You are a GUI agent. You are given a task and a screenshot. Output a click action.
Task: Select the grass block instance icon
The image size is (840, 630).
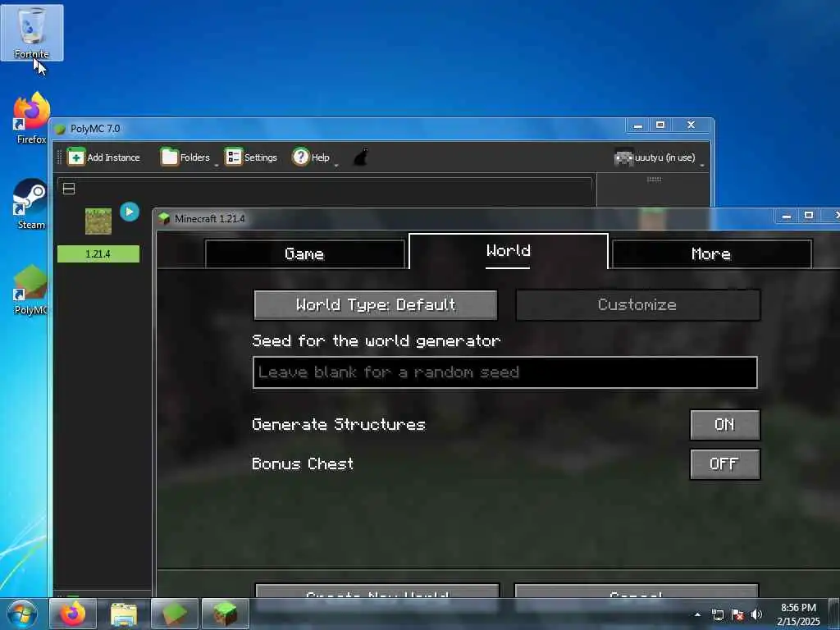[98, 221]
